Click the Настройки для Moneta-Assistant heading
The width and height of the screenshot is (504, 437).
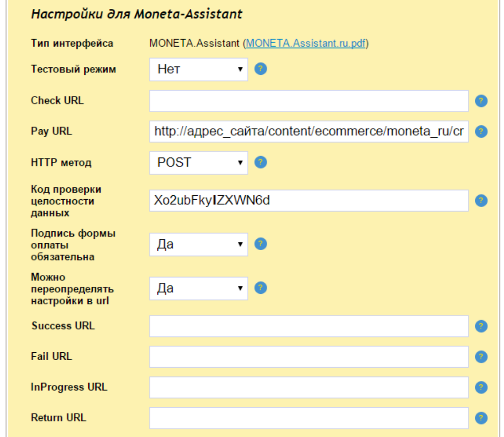coord(137,14)
